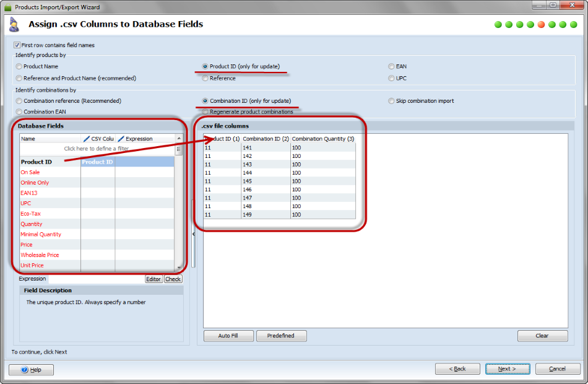This screenshot has height=384, width=588.
Task: Toggle First row contains field names checkbox
Action: point(17,45)
